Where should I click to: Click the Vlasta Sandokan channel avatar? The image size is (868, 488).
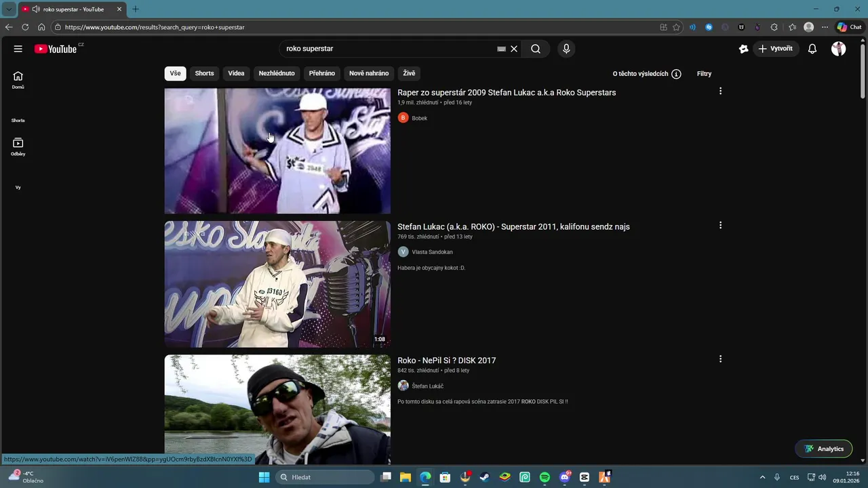[403, 252]
